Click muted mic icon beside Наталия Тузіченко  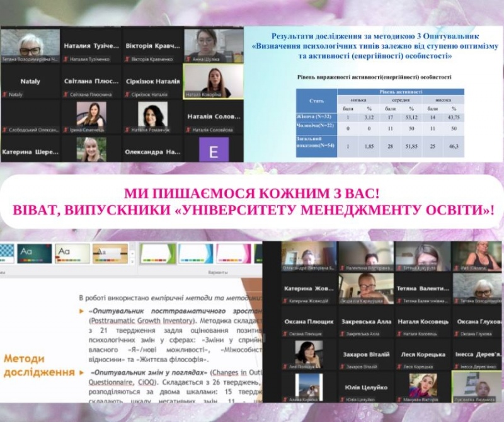(66, 59)
